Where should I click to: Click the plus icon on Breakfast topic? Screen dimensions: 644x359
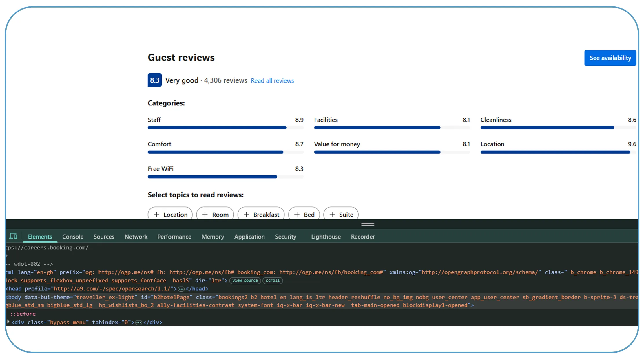(x=246, y=215)
